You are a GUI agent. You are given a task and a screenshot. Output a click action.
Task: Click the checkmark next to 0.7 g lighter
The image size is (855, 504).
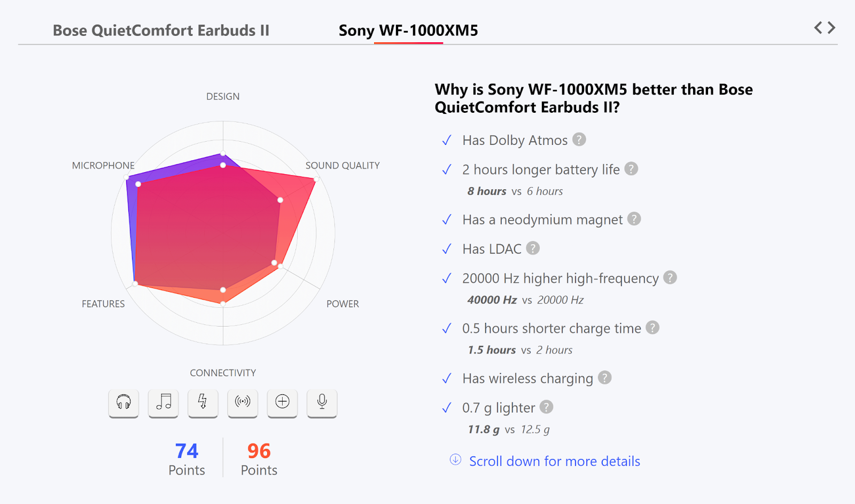click(x=447, y=407)
